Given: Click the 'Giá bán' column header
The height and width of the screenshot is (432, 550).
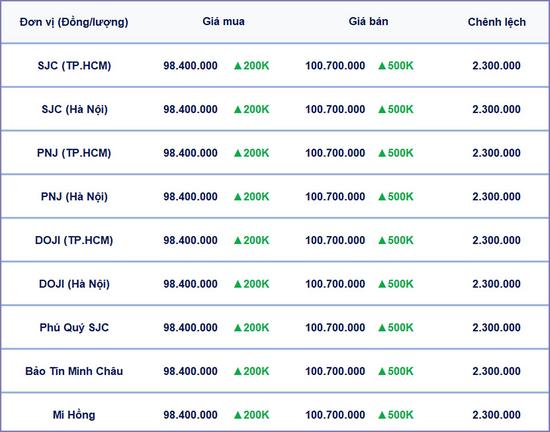Looking at the screenshot, I should (368, 21).
